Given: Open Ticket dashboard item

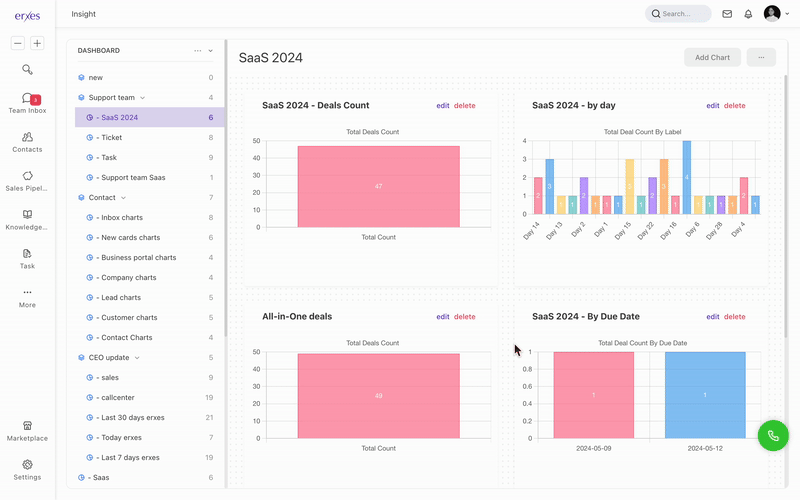Looking at the screenshot, I should [149, 137].
